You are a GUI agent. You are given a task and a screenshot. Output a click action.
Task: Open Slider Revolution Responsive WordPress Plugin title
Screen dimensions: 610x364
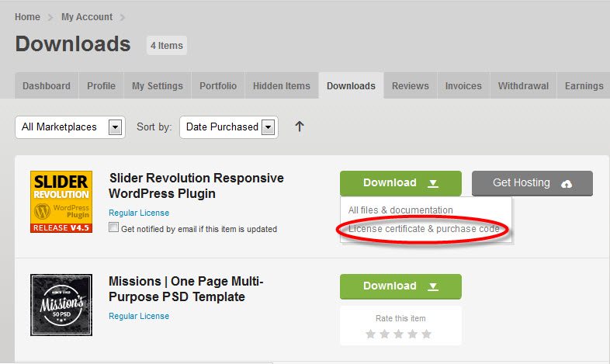(196, 185)
